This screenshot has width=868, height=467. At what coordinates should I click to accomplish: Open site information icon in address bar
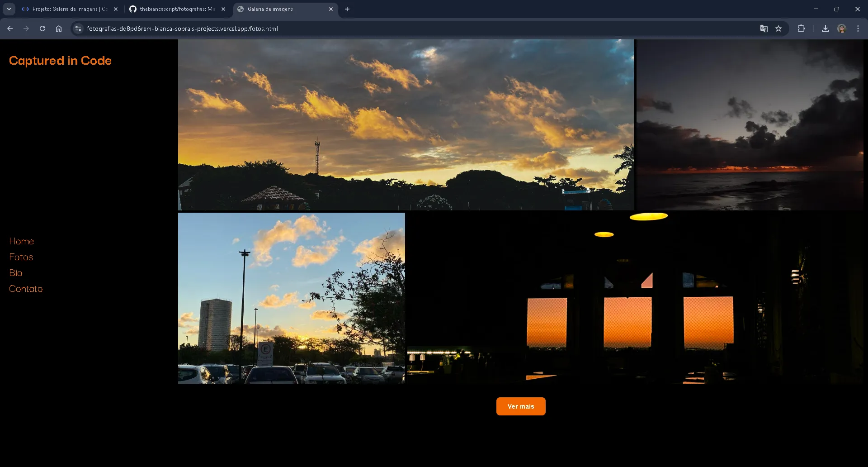(78, 29)
